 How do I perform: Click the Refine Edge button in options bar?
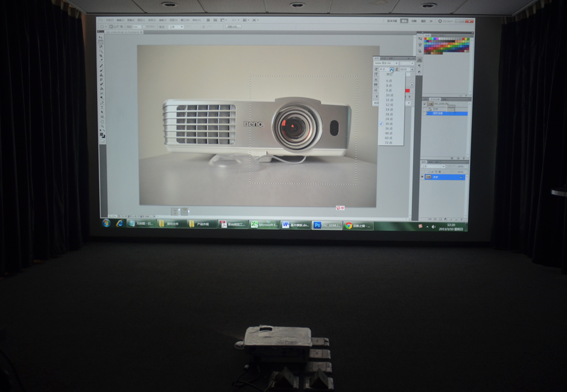click(x=233, y=27)
